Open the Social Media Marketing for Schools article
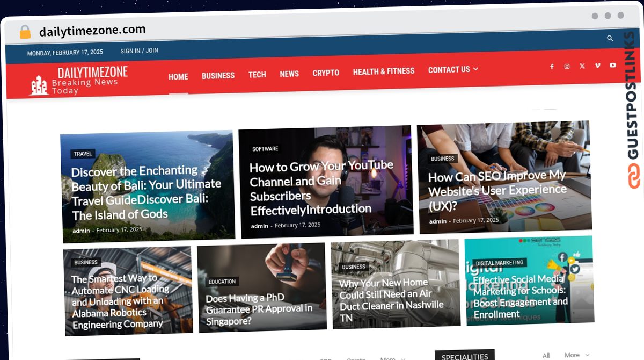The width and height of the screenshot is (644, 360). (x=519, y=297)
